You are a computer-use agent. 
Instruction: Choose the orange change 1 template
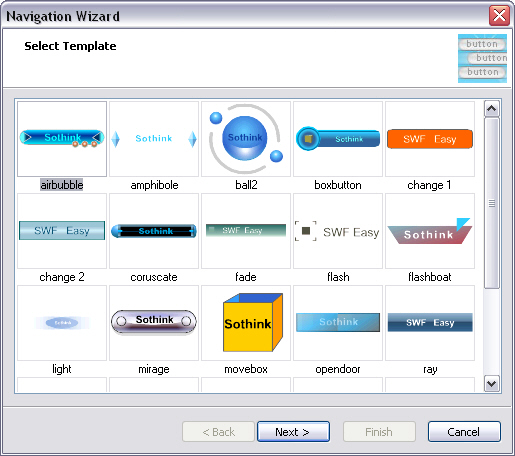coord(430,139)
